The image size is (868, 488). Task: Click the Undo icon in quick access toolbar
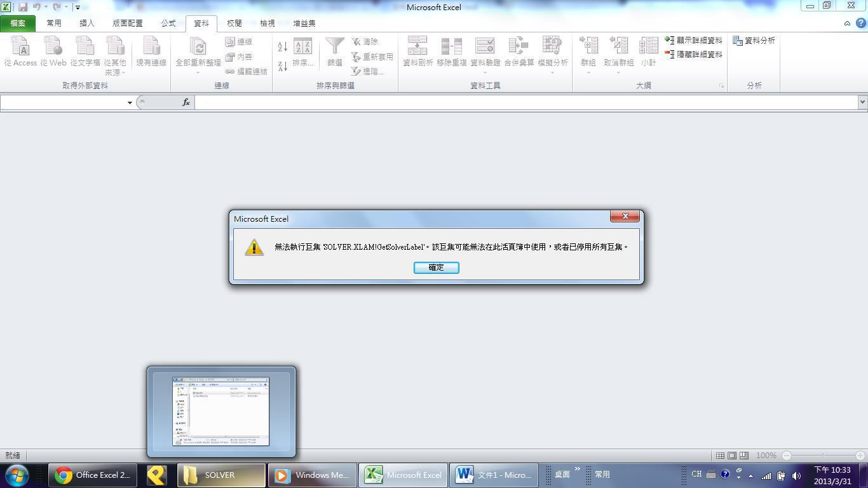(36, 7)
